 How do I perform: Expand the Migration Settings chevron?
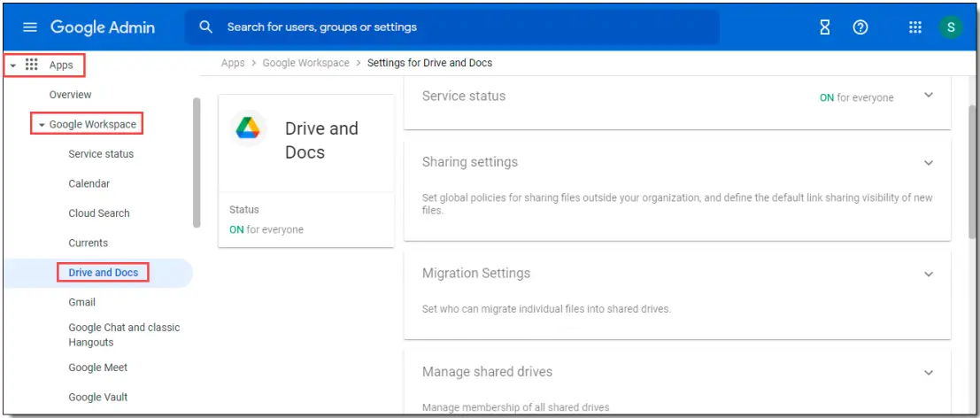(x=928, y=275)
